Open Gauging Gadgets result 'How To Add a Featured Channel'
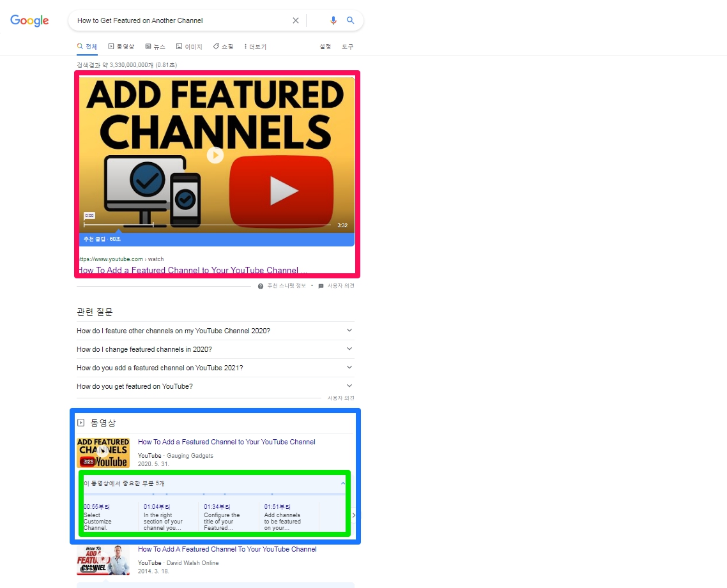727x588 pixels. 226,442
